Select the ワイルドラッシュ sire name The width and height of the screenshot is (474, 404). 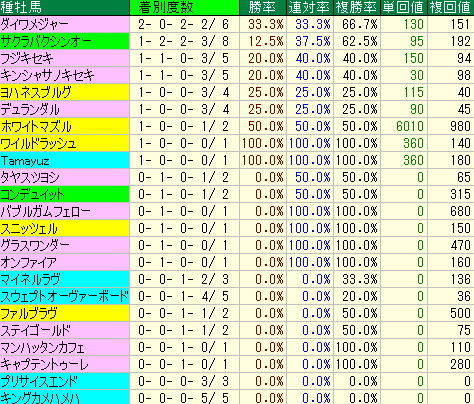click(38, 143)
